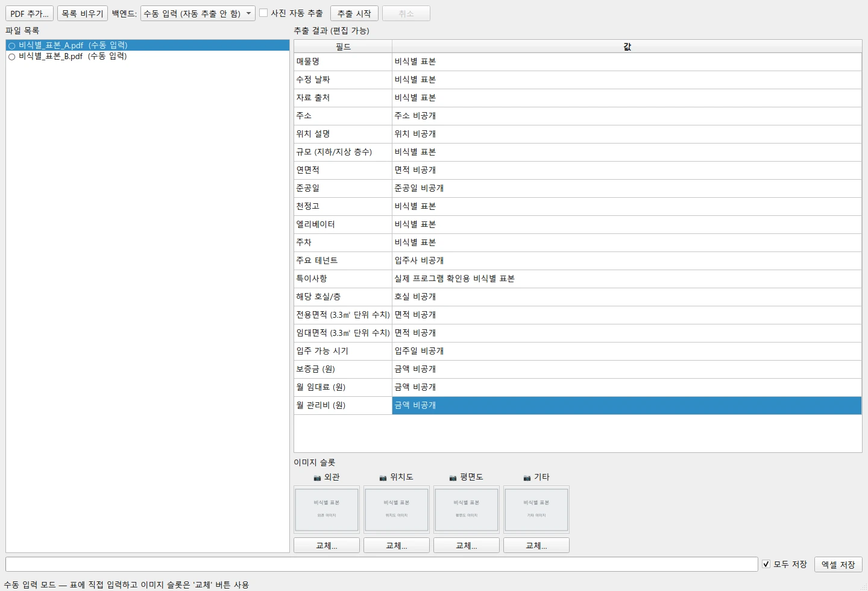Select the 준공일 비공개 value cell

tap(627, 188)
